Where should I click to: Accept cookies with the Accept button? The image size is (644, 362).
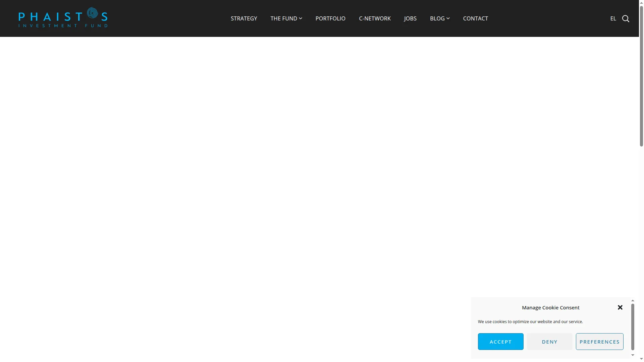(x=500, y=342)
